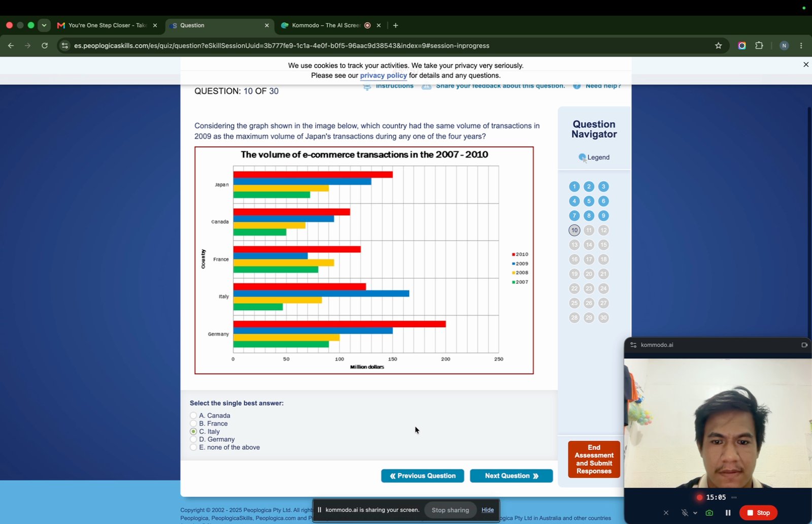This screenshot has width=812, height=524.
Task: Select answer E. none of the above
Action: coord(193,447)
